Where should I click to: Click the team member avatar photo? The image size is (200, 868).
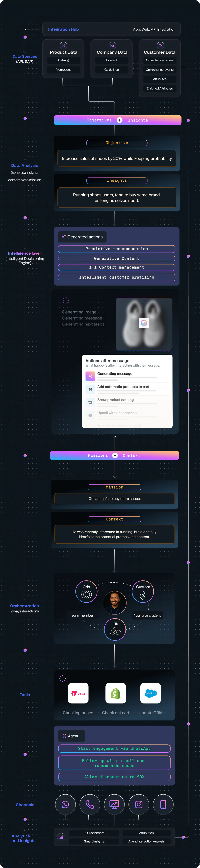point(115,603)
